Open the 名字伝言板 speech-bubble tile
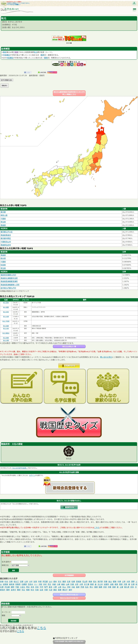The height and width of the screenshot is (644, 138). pos(65,386)
